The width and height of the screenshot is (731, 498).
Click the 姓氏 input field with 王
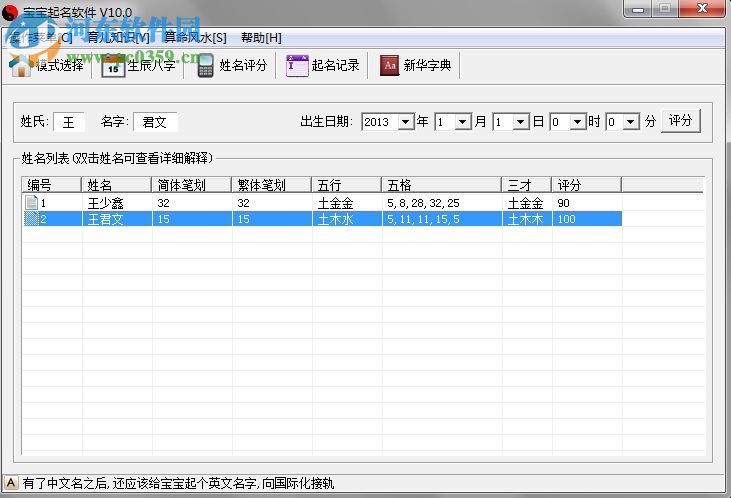pos(69,122)
